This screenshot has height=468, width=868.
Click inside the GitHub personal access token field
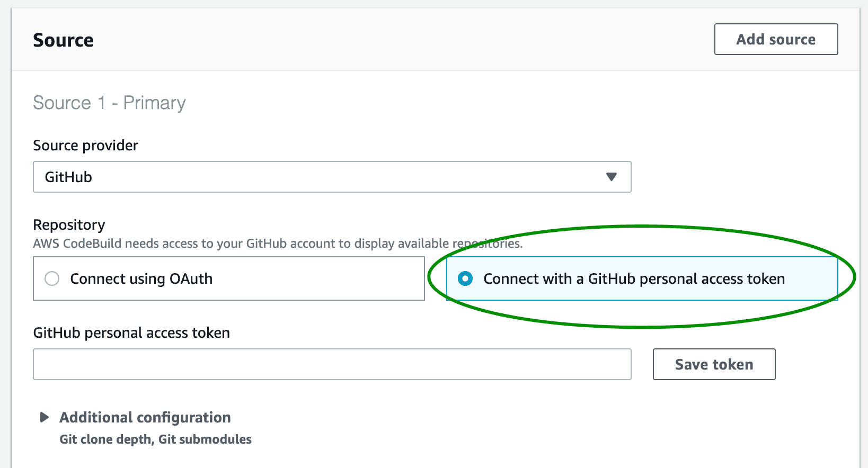click(x=332, y=364)
